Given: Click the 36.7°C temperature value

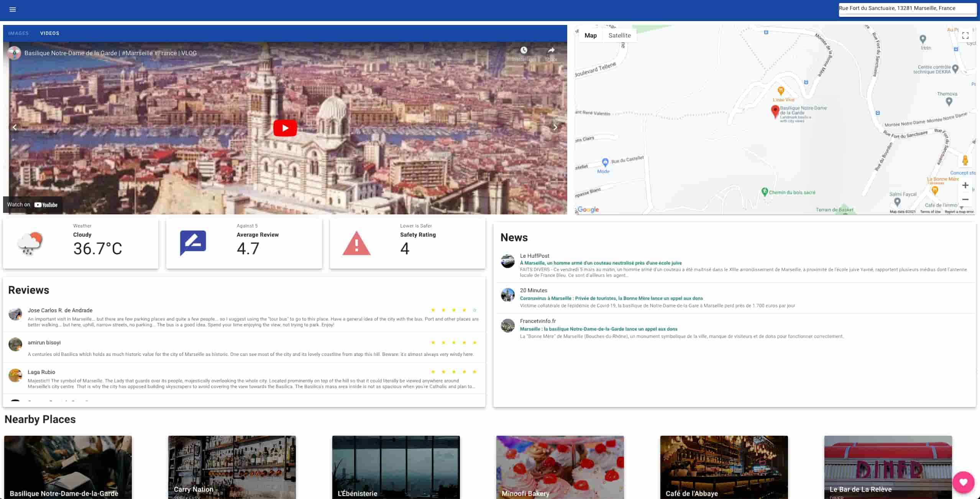Looking at the screenshot, I should click(98, 249).
